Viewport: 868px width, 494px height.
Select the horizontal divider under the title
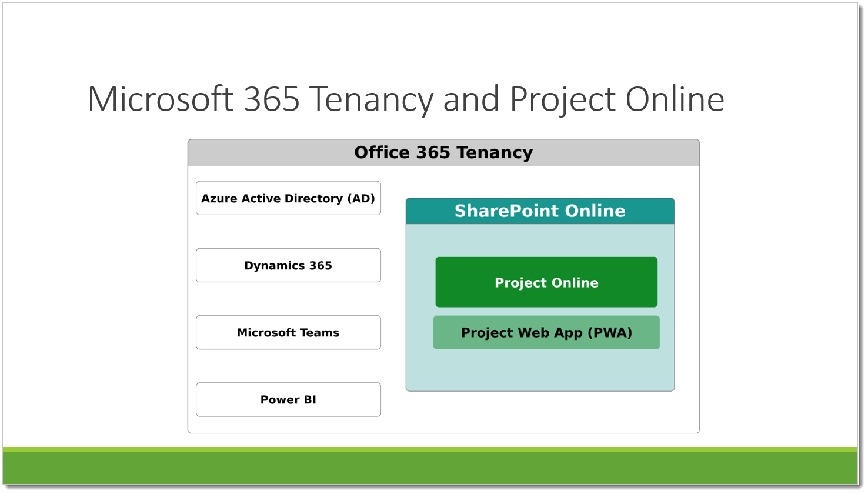pos(435,124)
